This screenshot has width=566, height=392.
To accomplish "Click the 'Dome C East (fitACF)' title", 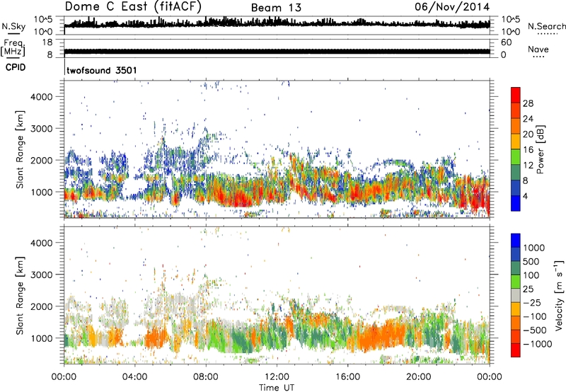I will 133,6.
